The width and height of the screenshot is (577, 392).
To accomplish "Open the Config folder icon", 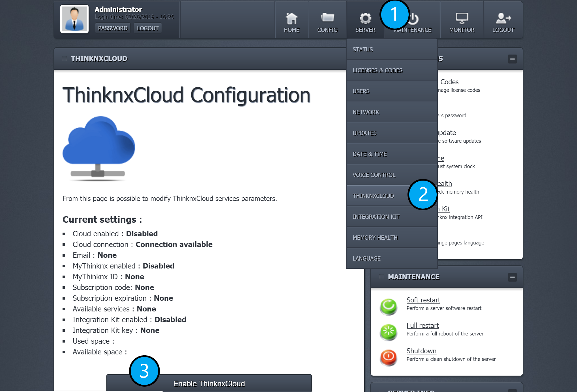I will 327,18.
